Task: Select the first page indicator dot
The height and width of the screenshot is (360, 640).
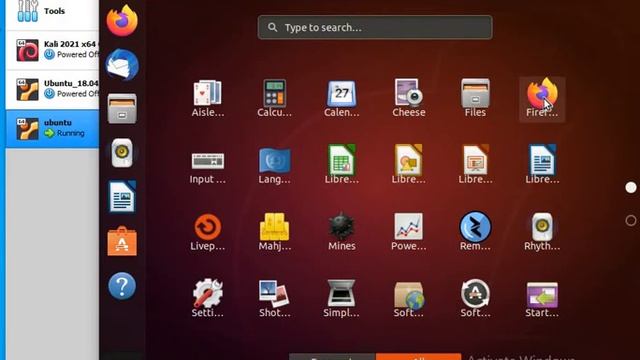Action: (631, 187)
